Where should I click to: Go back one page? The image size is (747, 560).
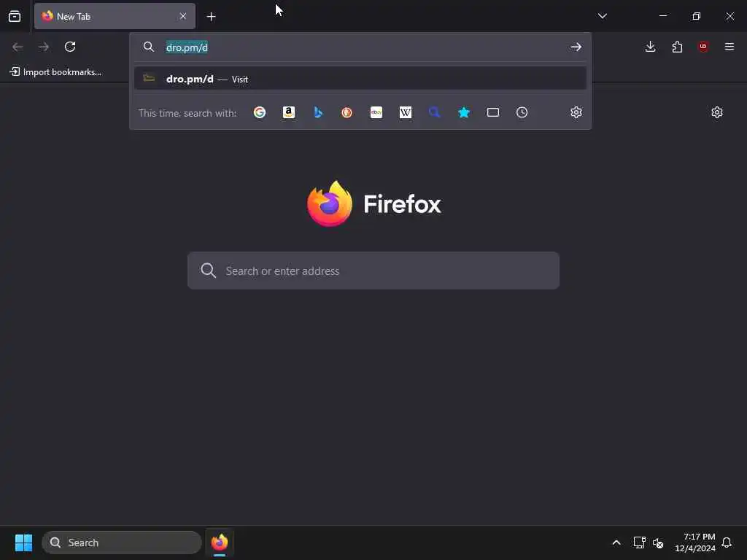[x=18, y=47]
